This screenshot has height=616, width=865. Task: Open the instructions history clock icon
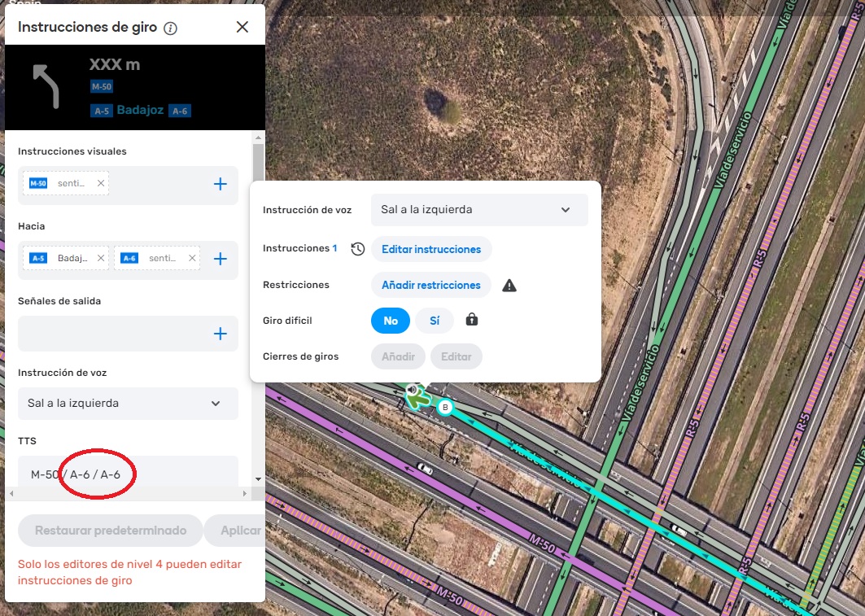pos(357,249)
